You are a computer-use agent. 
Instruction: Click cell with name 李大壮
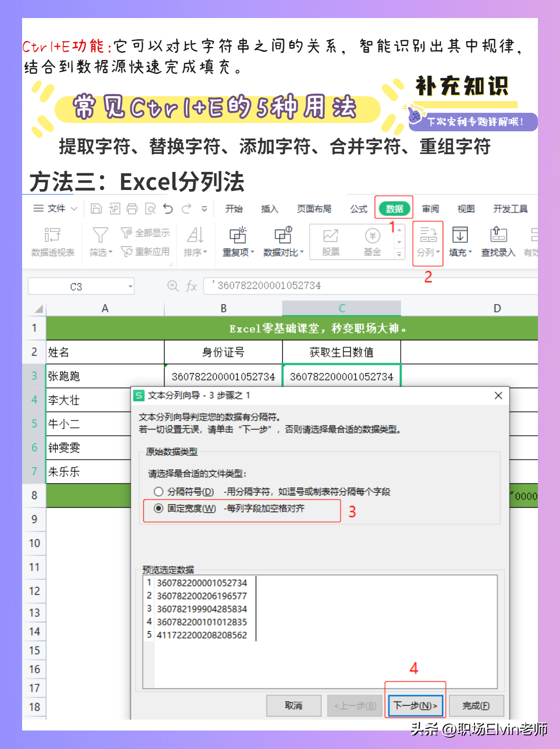[x=89, y=400]
